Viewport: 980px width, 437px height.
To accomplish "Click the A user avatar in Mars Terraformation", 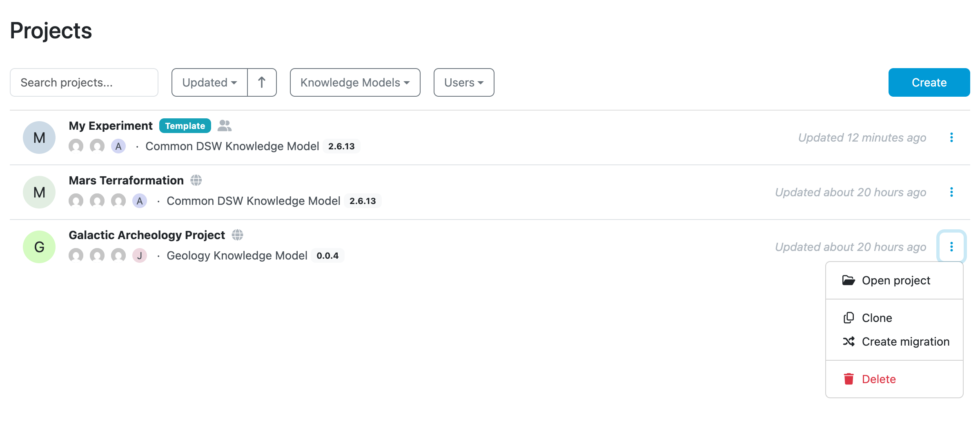I will click(140, 201).
